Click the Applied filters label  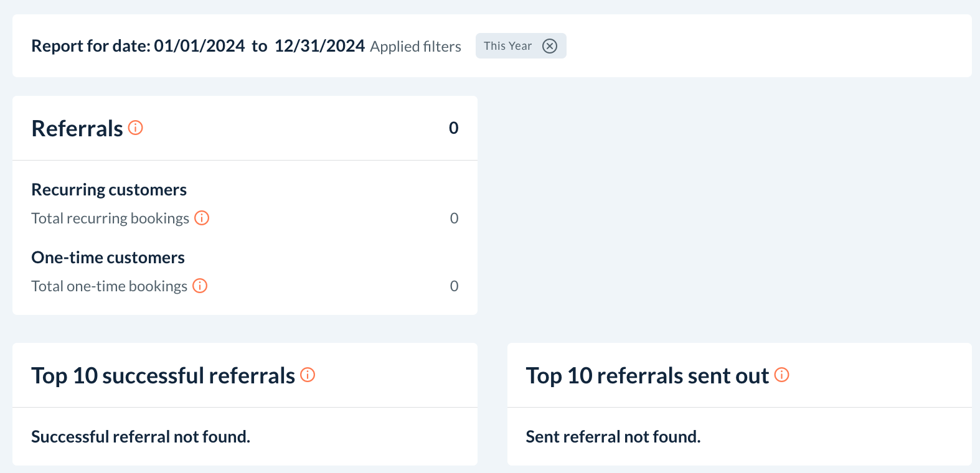[x=415, y=47]
